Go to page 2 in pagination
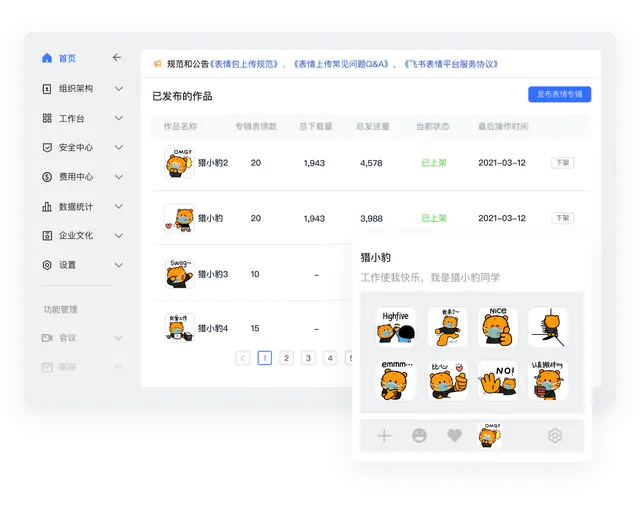Viewport: 640px width, 520px height. [x=286, y=358]
